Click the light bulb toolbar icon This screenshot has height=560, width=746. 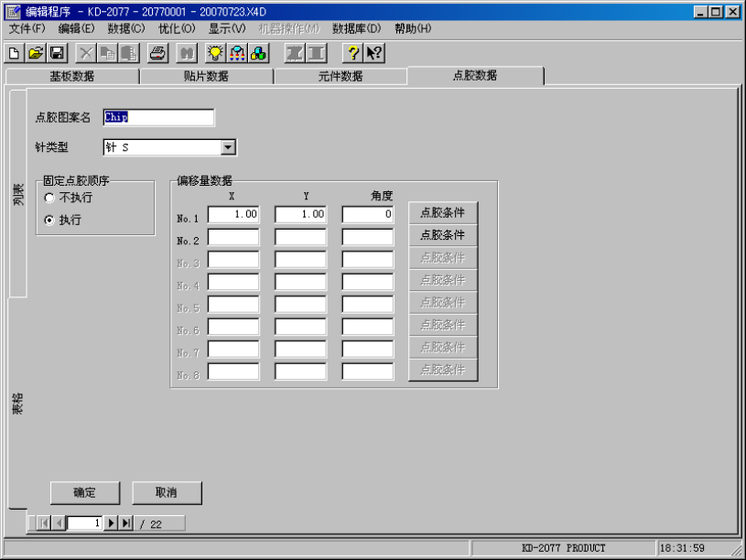coord(215,53)
